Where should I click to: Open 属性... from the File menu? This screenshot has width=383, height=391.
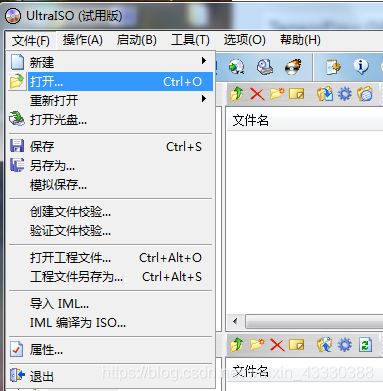pos(110,350)
